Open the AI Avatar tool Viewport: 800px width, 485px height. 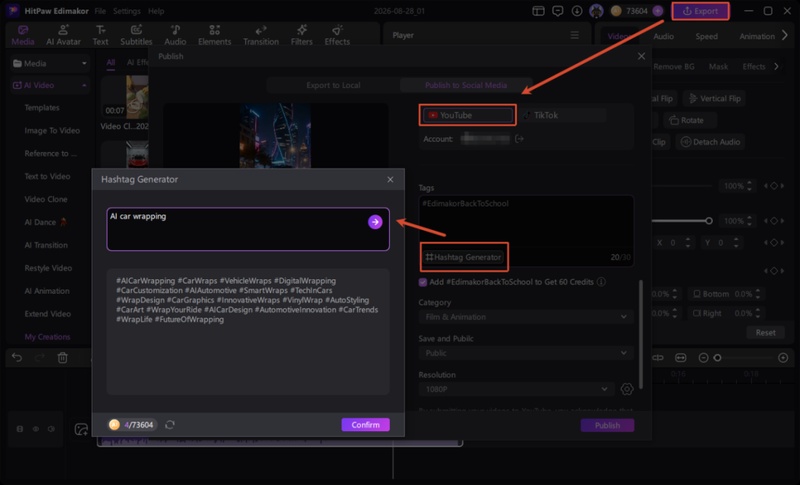pos(63,35)
